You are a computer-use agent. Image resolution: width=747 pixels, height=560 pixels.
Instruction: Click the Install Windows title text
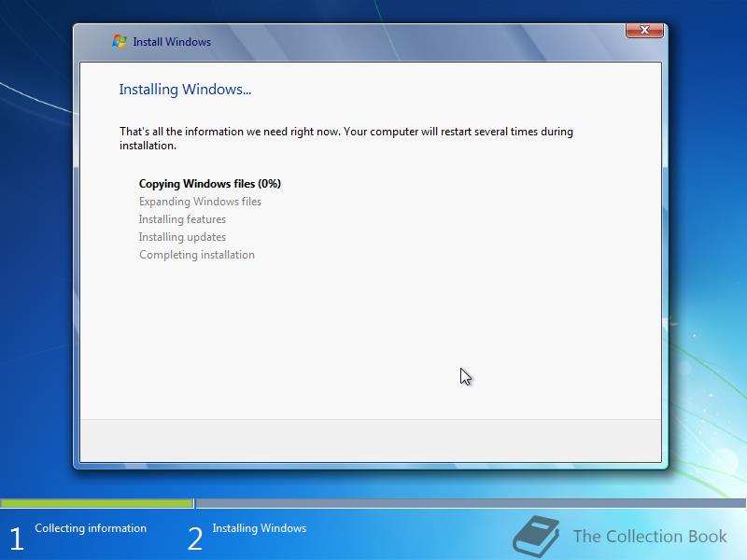(172, 42)
